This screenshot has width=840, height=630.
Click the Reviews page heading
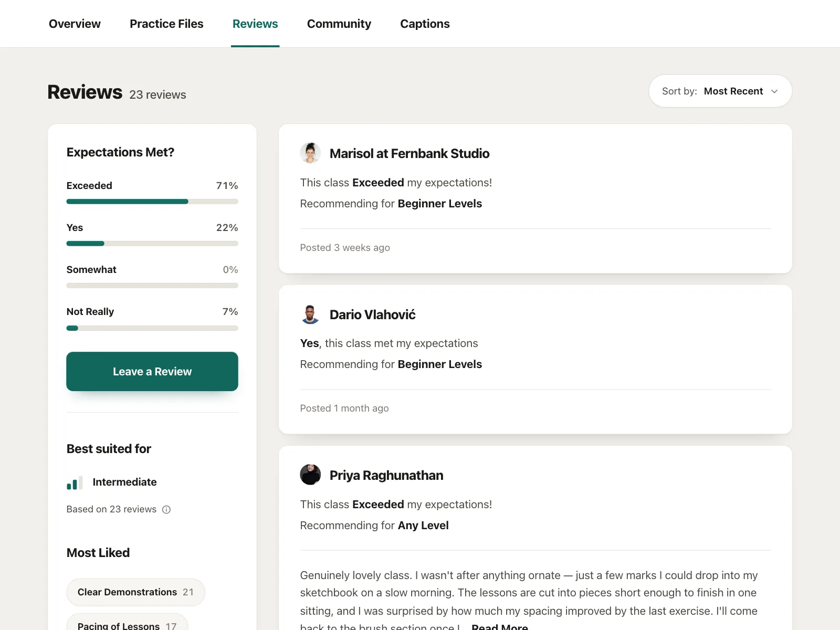[85, 92]
